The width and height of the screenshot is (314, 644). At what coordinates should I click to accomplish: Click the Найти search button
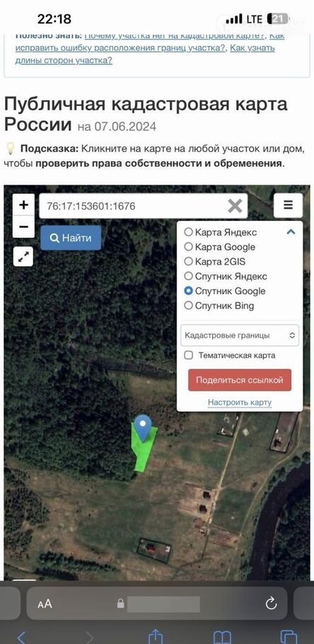[x=71, y=238]
